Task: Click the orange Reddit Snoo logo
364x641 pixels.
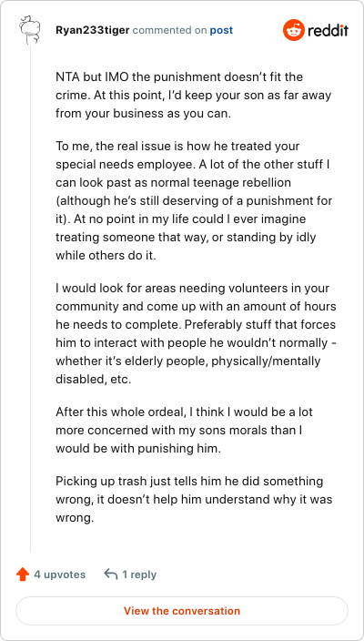Action: tap(294, 30)
